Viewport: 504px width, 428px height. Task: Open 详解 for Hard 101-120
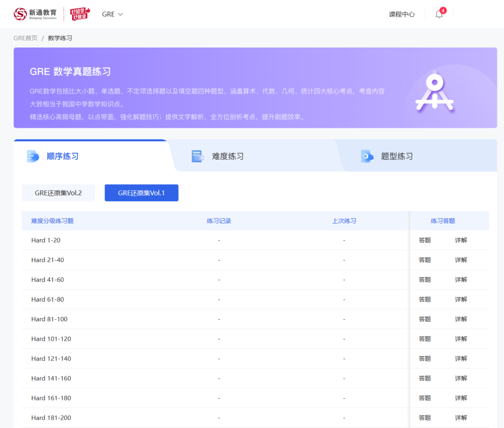click(x=461, y=339)
